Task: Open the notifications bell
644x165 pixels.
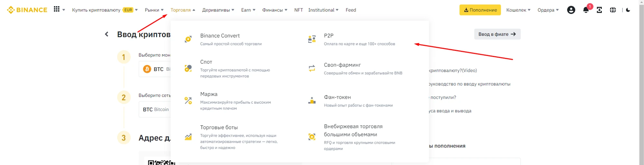Action: (x=586, y=10)
